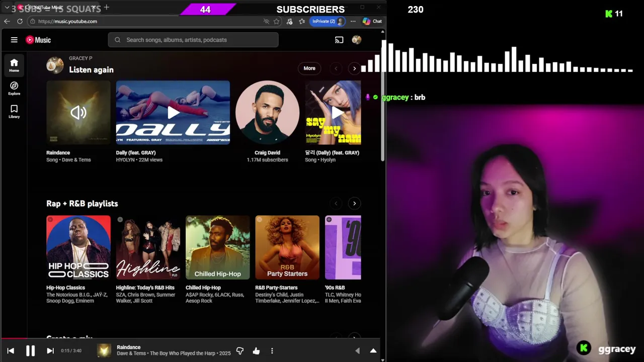Viewport: 644px width, 362px height.
Task: Open Chilled Hip-Hop playlist cover
Action: tap(217, 247)
